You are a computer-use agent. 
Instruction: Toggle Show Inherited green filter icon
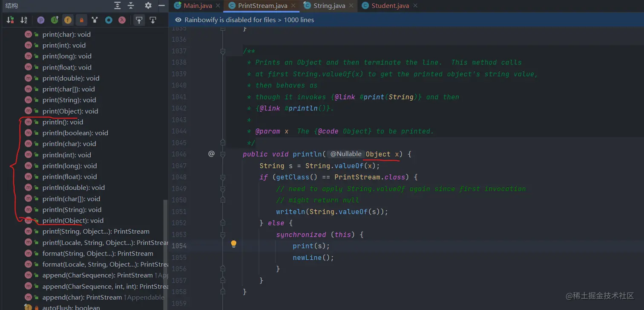55,20
